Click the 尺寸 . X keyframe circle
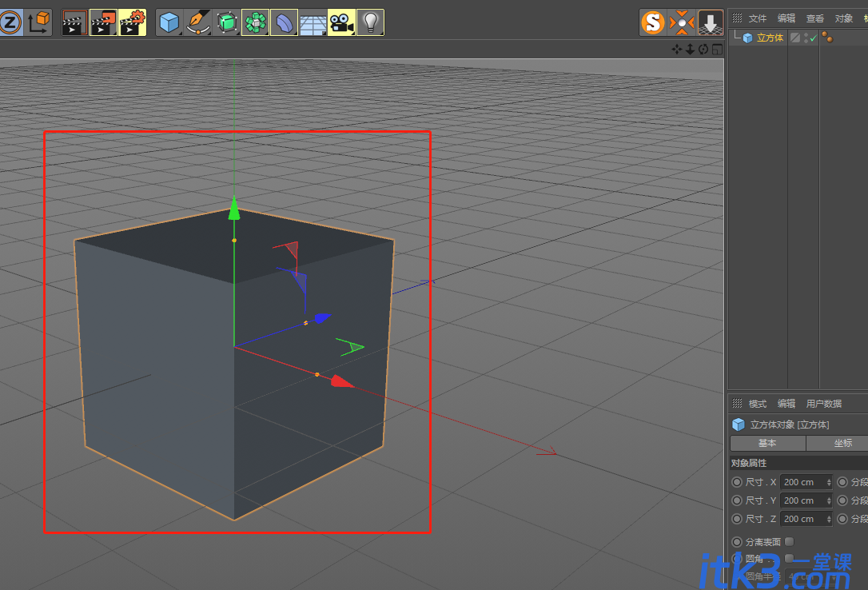The height and width of the screenshot is (590, 868). [737, 482]
